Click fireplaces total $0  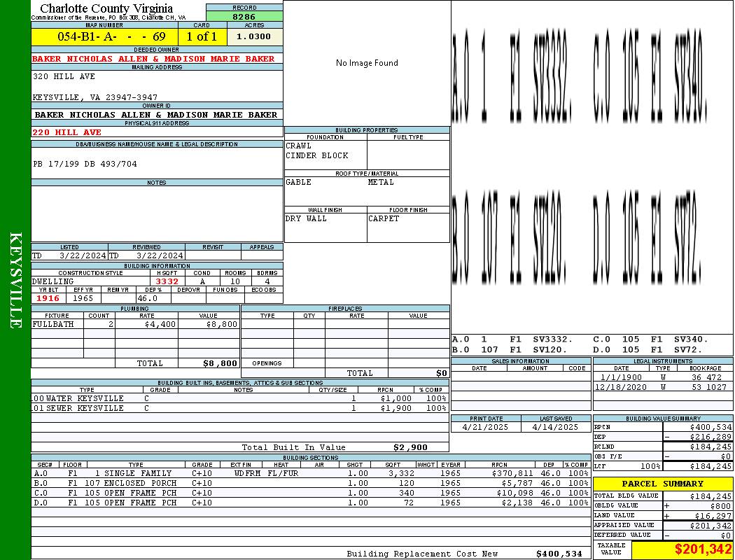tap(442, 374)
